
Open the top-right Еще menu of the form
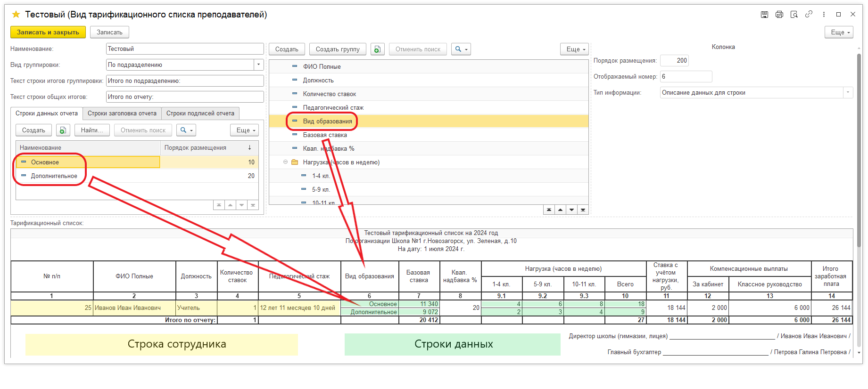click(839, 32)
